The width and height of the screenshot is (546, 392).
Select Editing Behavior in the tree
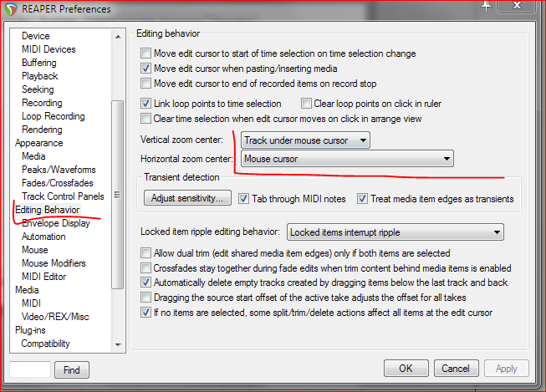tap(48, 210)
